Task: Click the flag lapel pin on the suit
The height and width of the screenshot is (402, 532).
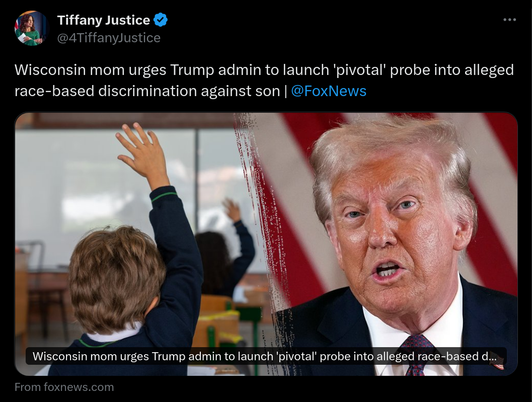Action: point(497,365)
